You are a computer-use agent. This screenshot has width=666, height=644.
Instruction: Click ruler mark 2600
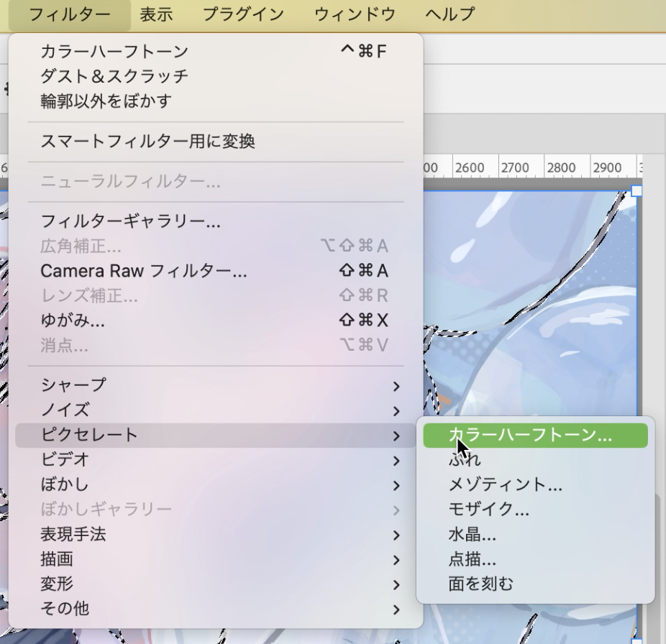tap(470, 168)
